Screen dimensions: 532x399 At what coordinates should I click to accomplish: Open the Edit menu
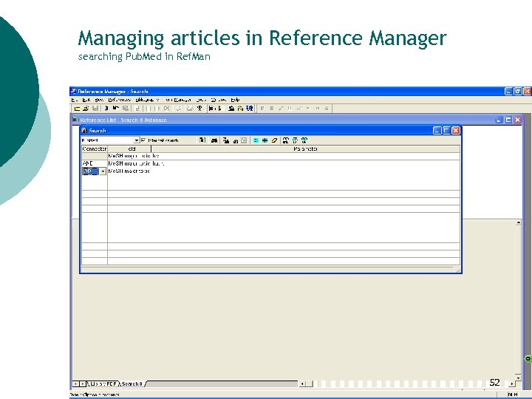point(86,100)
